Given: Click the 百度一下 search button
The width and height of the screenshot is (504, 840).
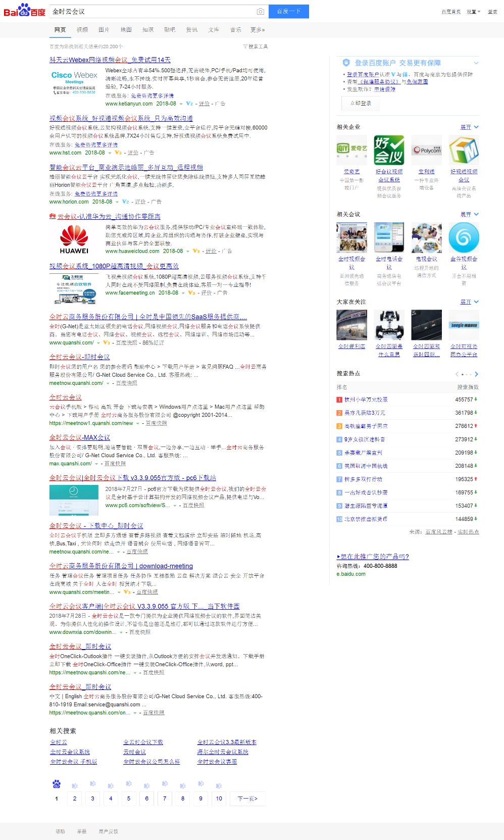Looking at the screenshot, I should [x=289, y=12].
